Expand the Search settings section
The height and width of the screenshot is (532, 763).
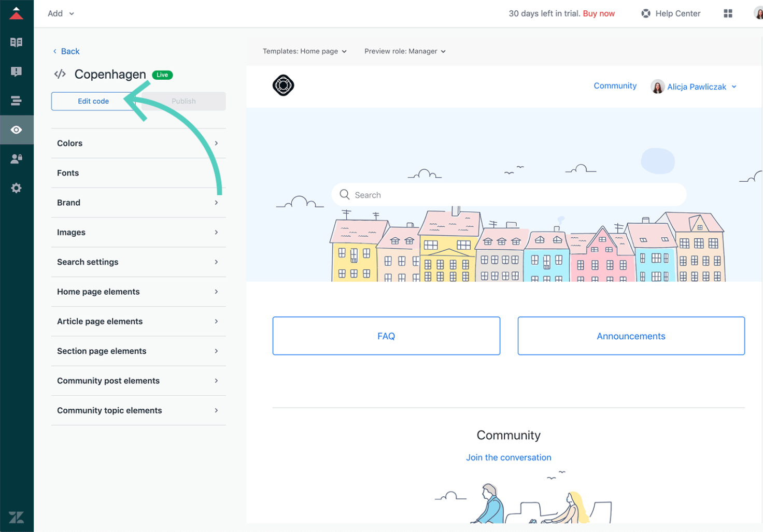pyautogui.click(x=138, y=262)
